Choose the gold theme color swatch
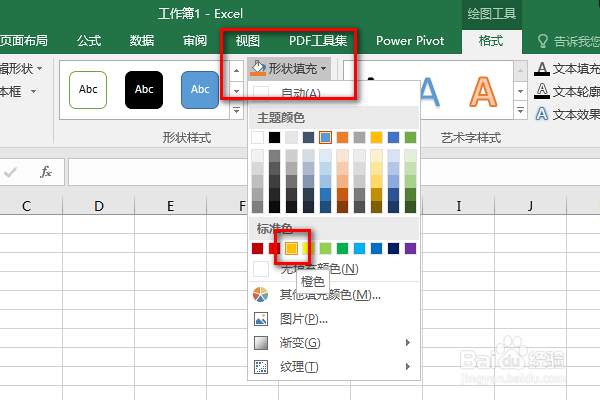The height and width of the screenshot is (400, 600). click(x=377, y=137)
